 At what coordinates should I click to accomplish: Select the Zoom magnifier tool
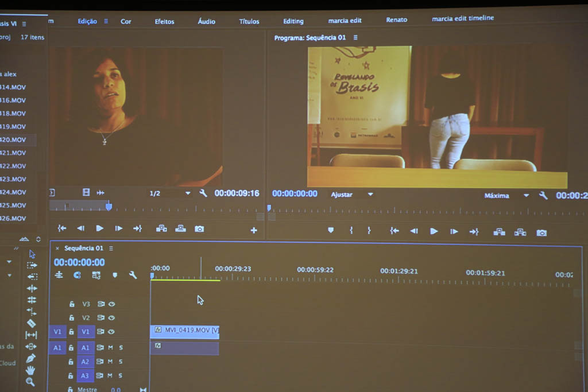[30, 382]
